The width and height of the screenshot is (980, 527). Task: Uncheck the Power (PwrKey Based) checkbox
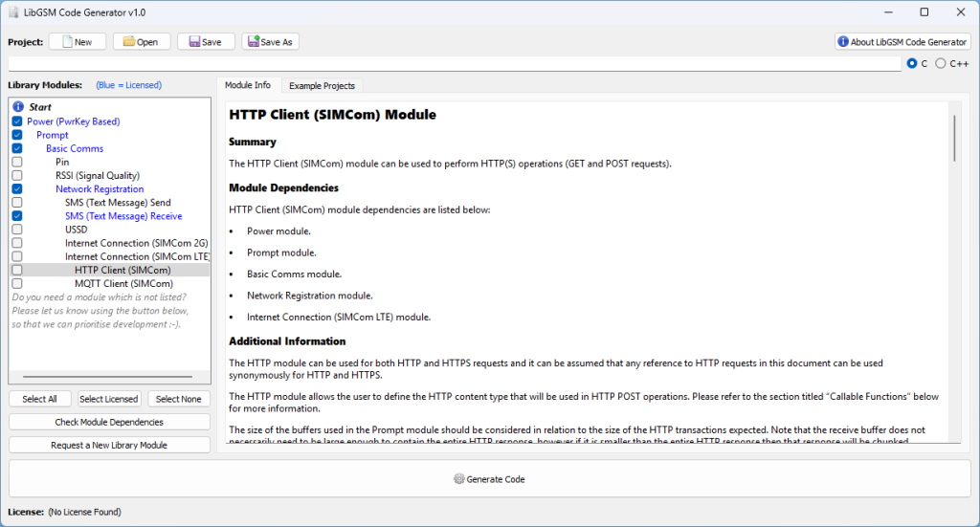(x=17, y=121)
